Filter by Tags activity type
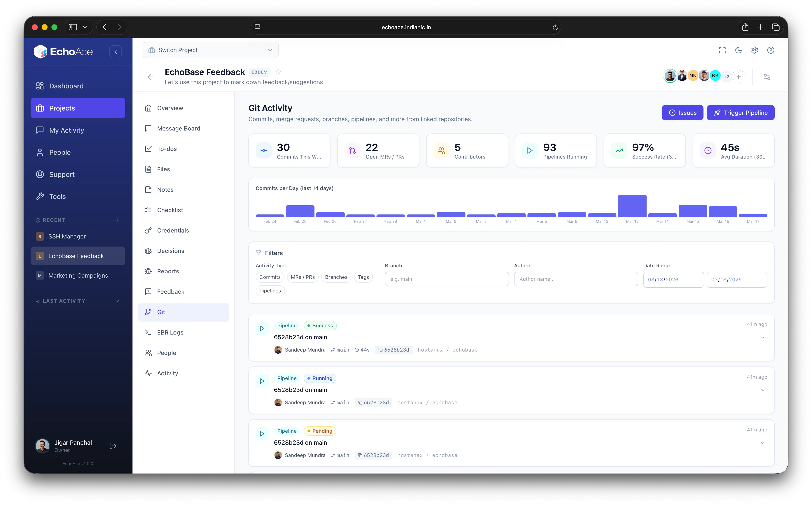This screenshot has height=505, width=812. tap(363, 277)
